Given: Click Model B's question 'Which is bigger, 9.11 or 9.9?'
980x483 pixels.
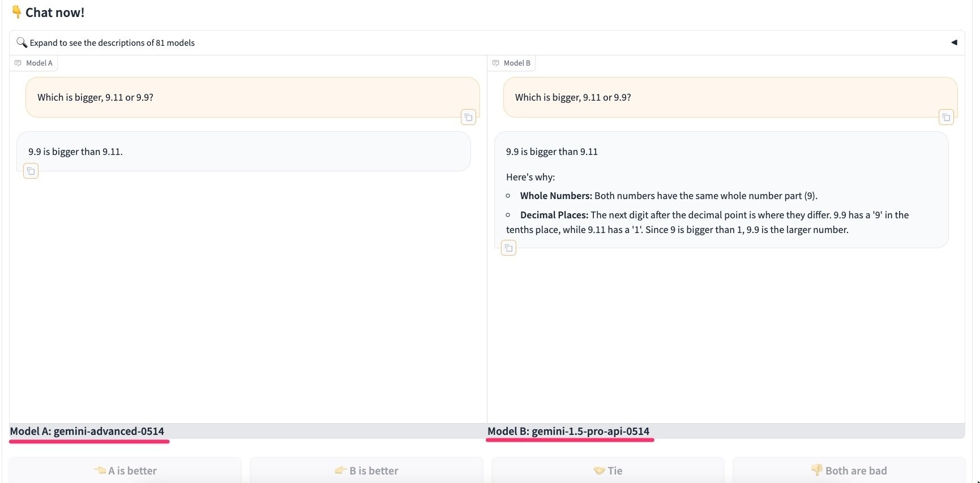Looking at the screenshot, I should [573, 97].
